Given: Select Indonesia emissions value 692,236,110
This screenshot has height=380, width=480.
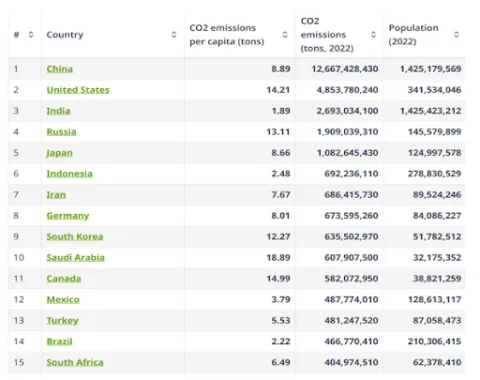Looking at the screenshot, I should 351,174.
